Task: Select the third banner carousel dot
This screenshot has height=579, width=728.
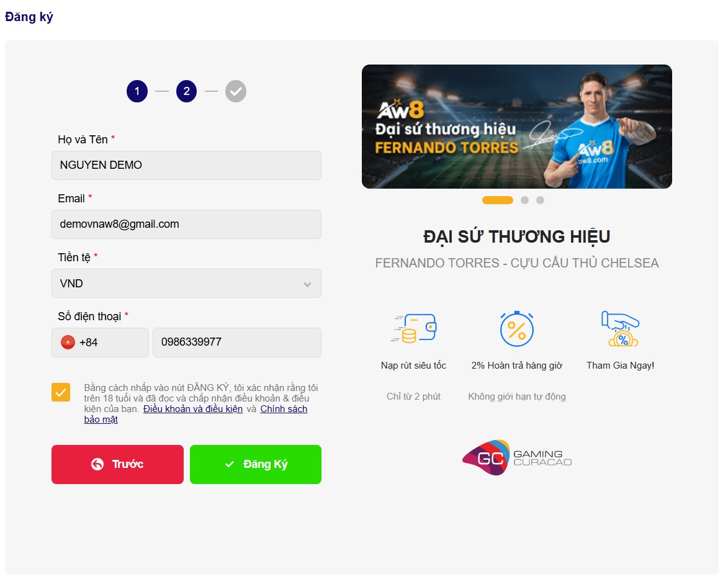Action: [x=540, y=200]
